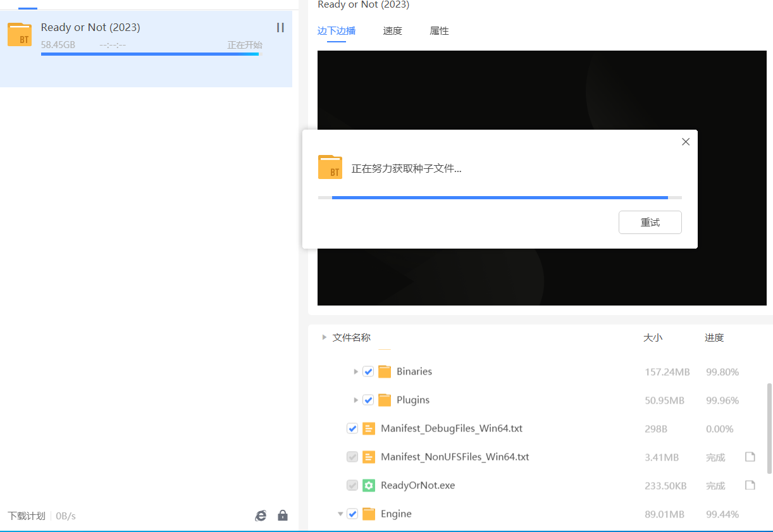Click the download progress bar in task list

pyautogui.click(x=150, y=54)
